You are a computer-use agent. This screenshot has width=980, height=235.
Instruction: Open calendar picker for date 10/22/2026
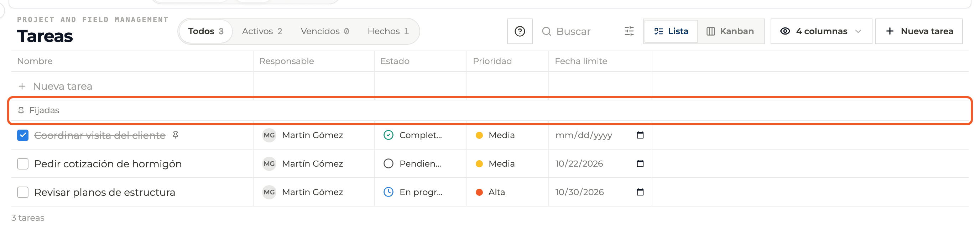point(640,163)
